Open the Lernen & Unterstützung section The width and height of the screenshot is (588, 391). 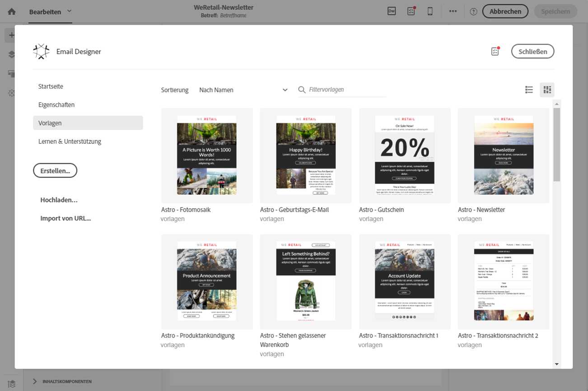pyautogui.click(x=70, y=141)
